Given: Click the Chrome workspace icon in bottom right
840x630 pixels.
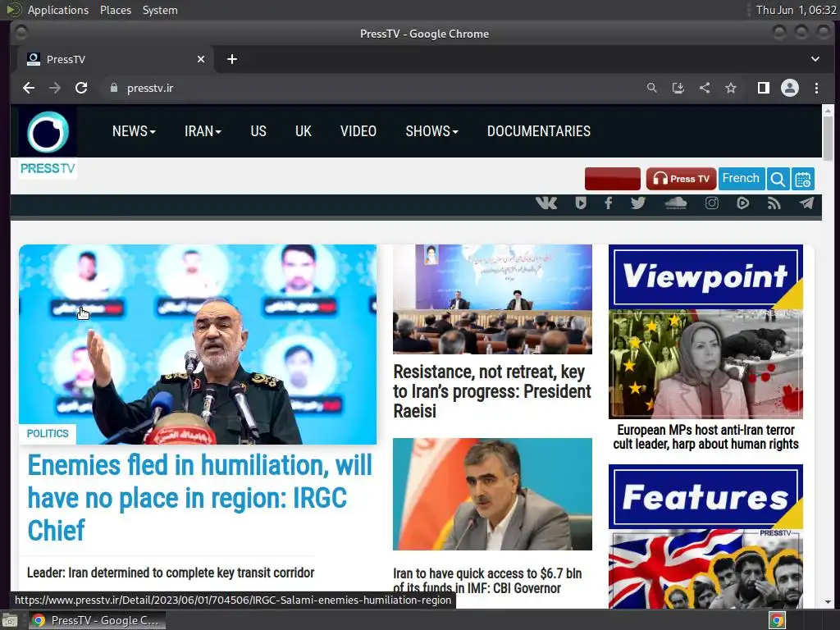Looking at the screenshot, I should tap(777, 620).
